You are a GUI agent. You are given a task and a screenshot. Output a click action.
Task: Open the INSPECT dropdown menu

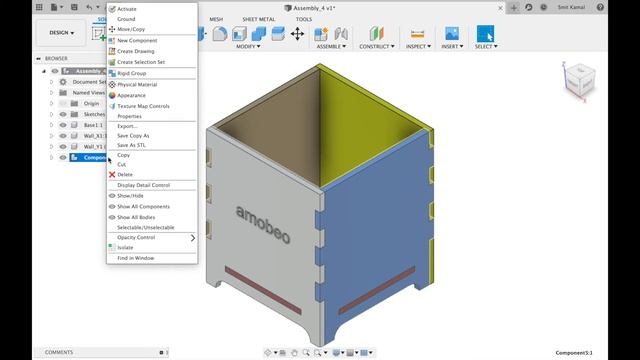coord(418,47)
